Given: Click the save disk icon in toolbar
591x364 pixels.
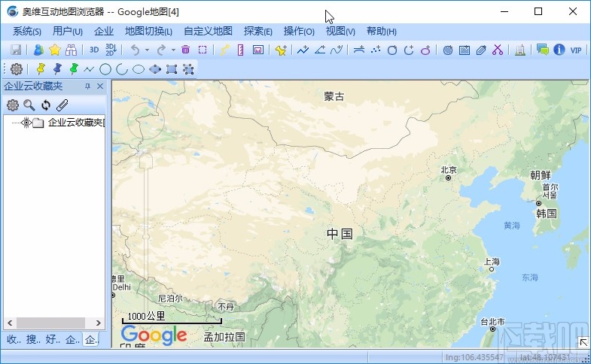Looking at the screenshot, I should [16, 50].
